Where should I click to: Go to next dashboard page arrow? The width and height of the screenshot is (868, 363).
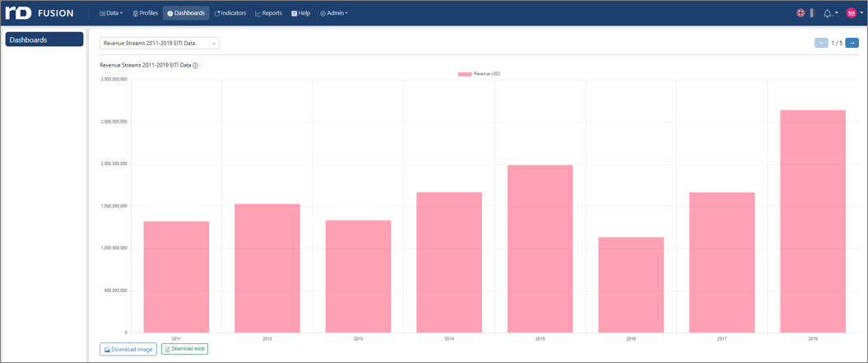852,44
